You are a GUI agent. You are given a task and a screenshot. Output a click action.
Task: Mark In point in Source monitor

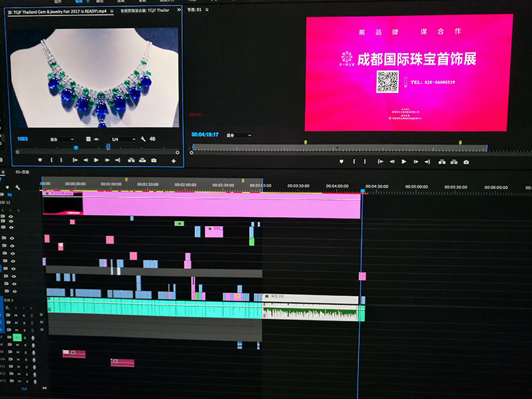click(52, 160)
